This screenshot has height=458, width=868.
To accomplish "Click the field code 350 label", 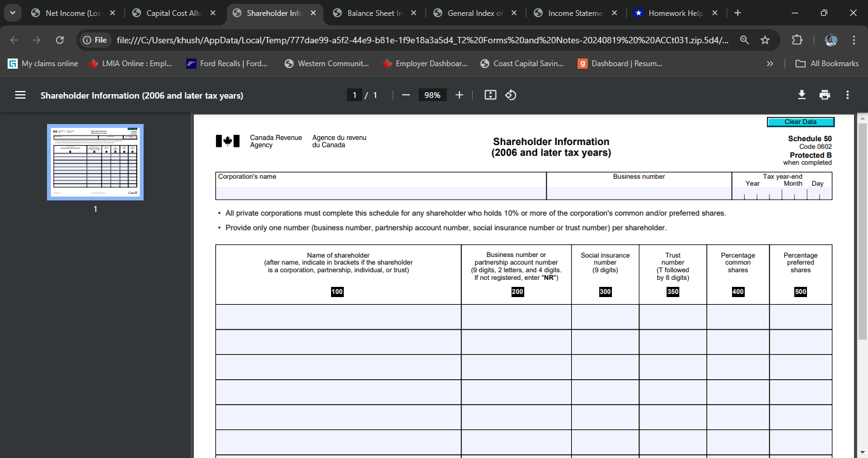I will 673,292.
